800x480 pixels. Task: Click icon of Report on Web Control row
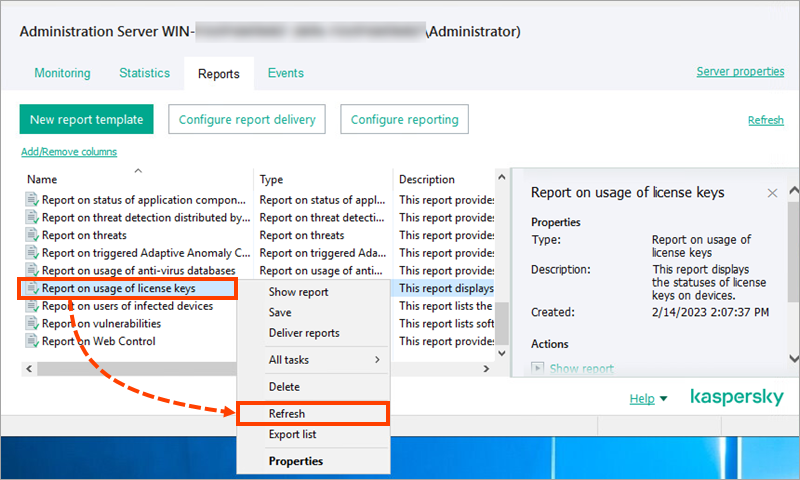(32, 341)
